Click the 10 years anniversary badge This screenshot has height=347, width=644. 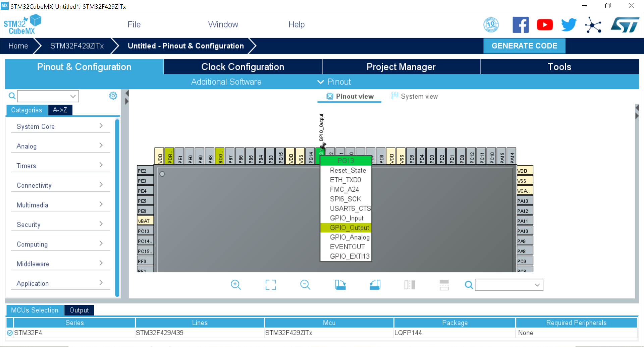pos(491,25)
